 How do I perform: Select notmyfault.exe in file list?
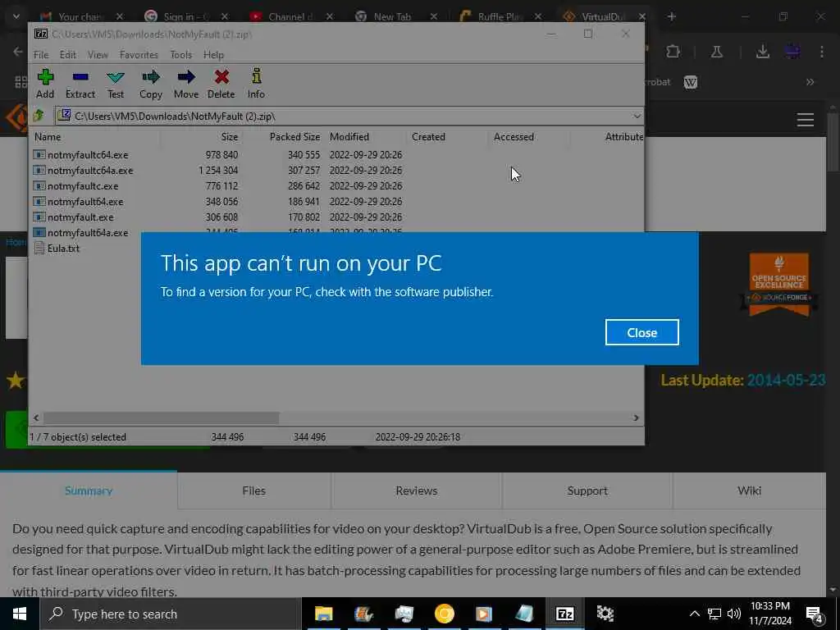click(x=80, y=217)
